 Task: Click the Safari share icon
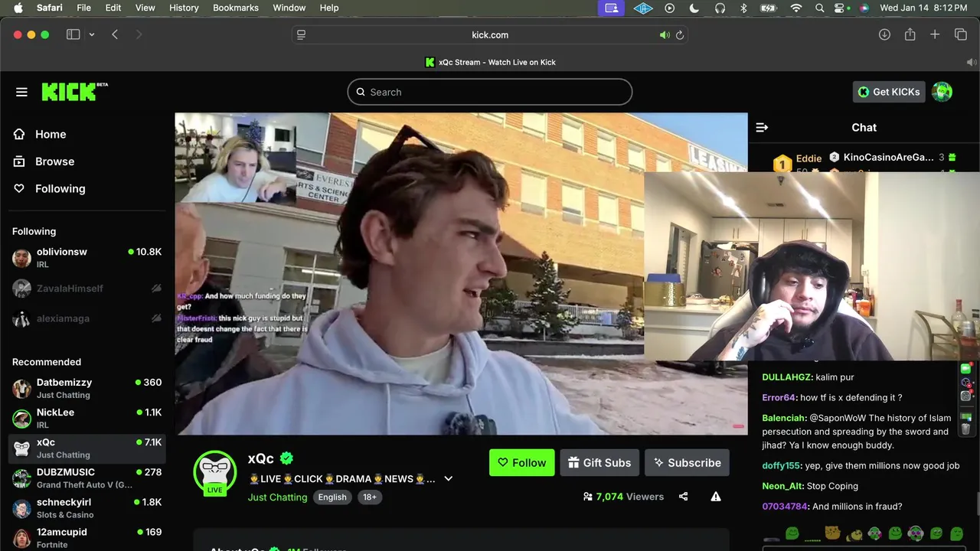click(910, 34)
